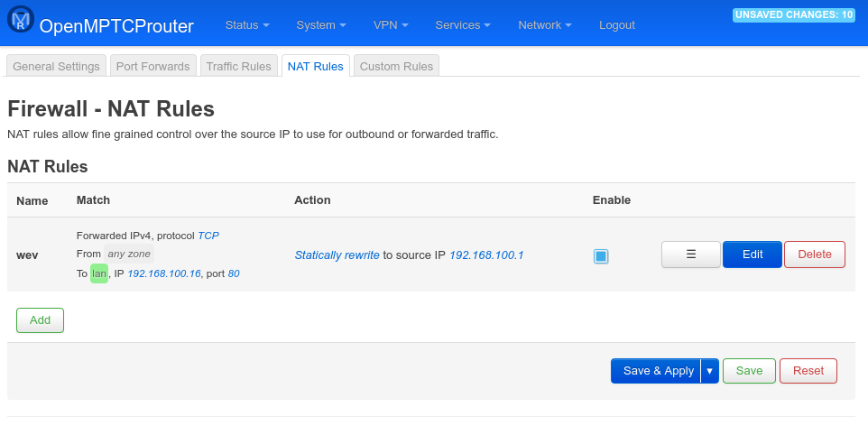Click the Enable column header

pyautogui.click(x=612, y=200)
